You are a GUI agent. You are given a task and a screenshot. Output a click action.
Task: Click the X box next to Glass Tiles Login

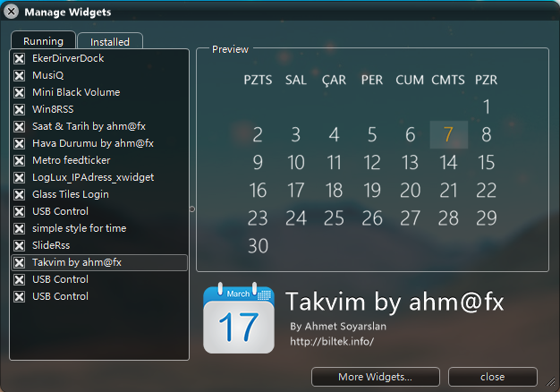(x=20, y=194)
